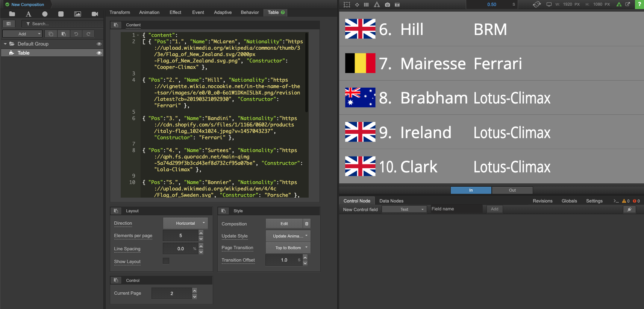
Task: Click the monitor display icon
Action: (549, 5)
